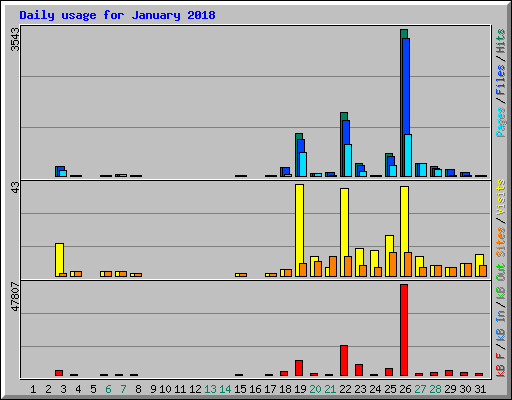The width and height of the screenshot is (512, 400).
Task: Click day 15 on the x-axis
Action: coord(240,389)
